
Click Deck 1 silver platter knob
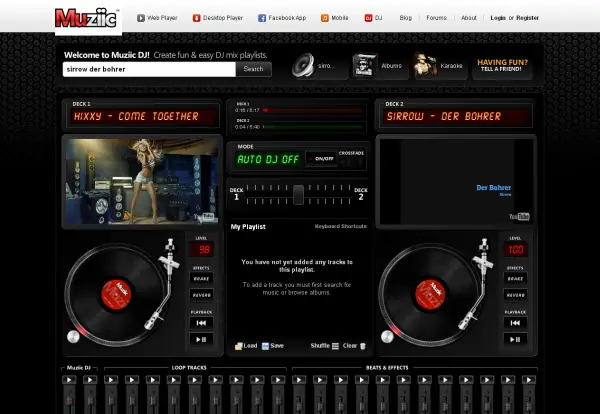[73, 337]
